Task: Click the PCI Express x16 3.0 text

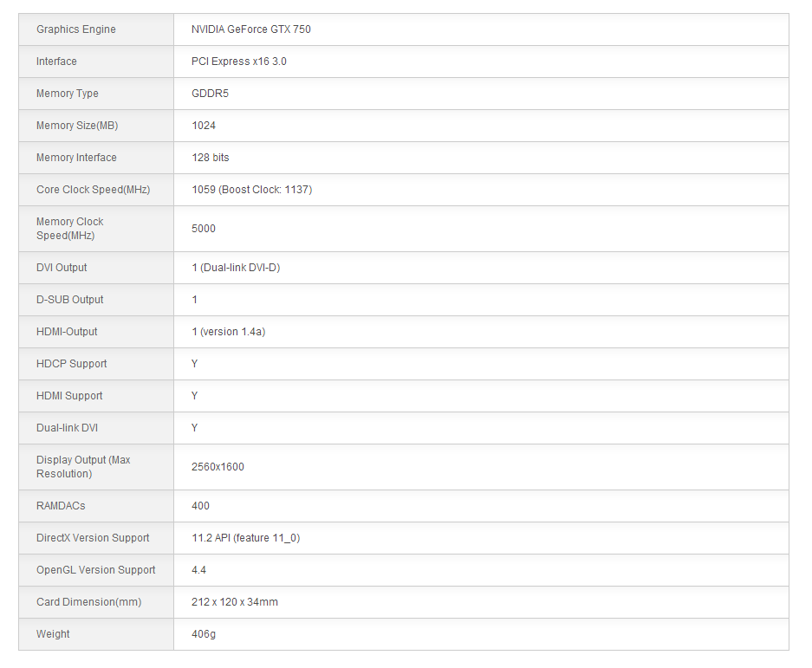Action: click(239, 62)
